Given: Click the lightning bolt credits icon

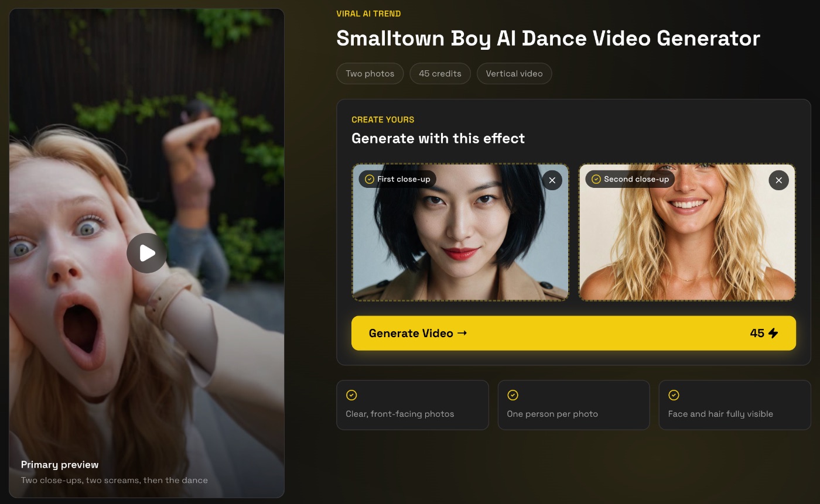Looking at the screenshot, I should pyautogui.click(x=773, y=333).
